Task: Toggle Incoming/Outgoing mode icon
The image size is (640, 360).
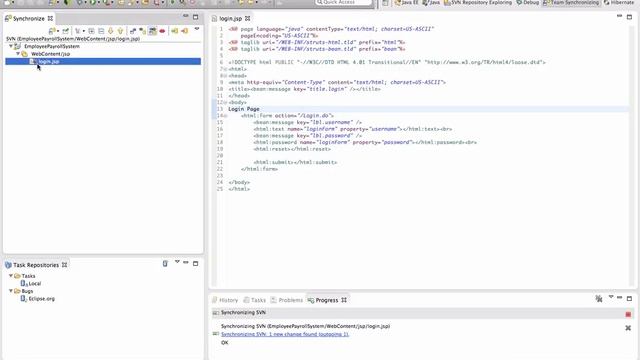Action: (x=152, y=31)
